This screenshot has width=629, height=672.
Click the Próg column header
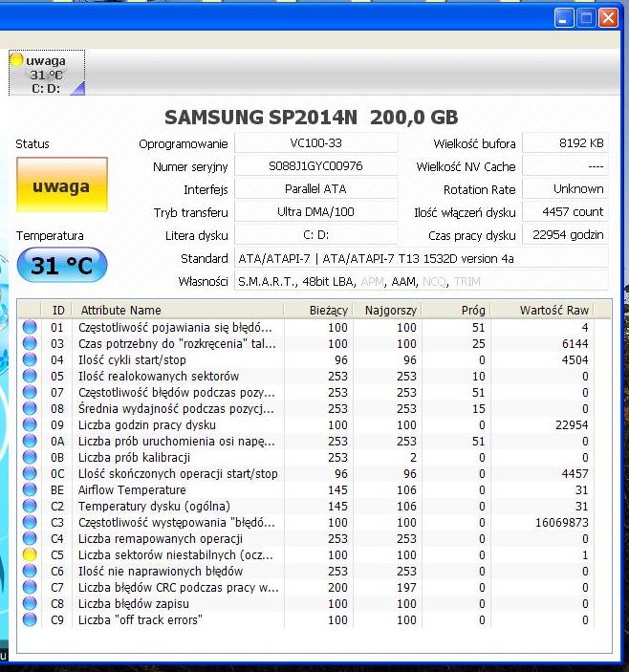click(456, 310)
